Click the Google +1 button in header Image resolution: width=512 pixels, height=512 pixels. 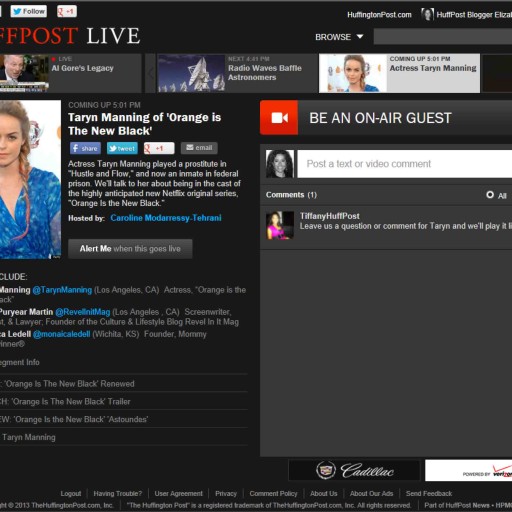67,11
